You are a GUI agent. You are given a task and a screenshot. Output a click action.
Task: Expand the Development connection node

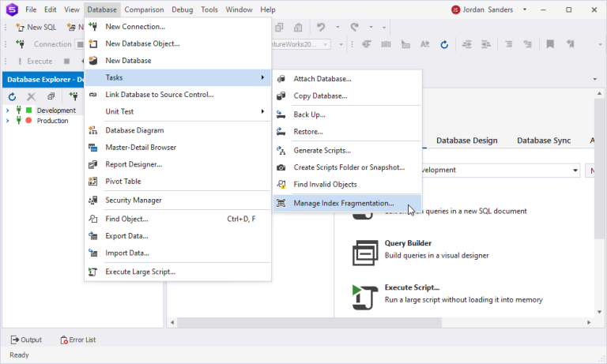click(x=7, y=111)
